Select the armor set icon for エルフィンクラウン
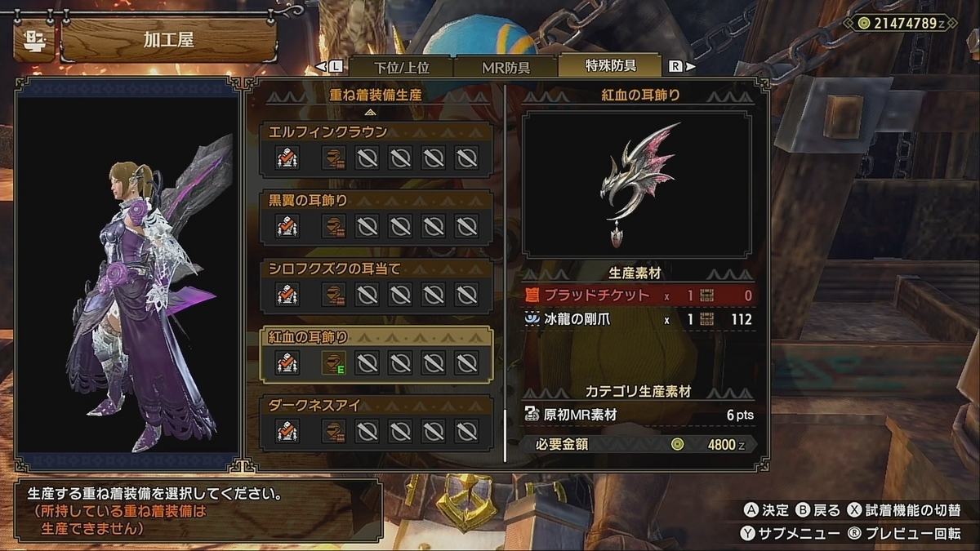The width and height of the screenshot is (980, 551). [x=286, y=158]
